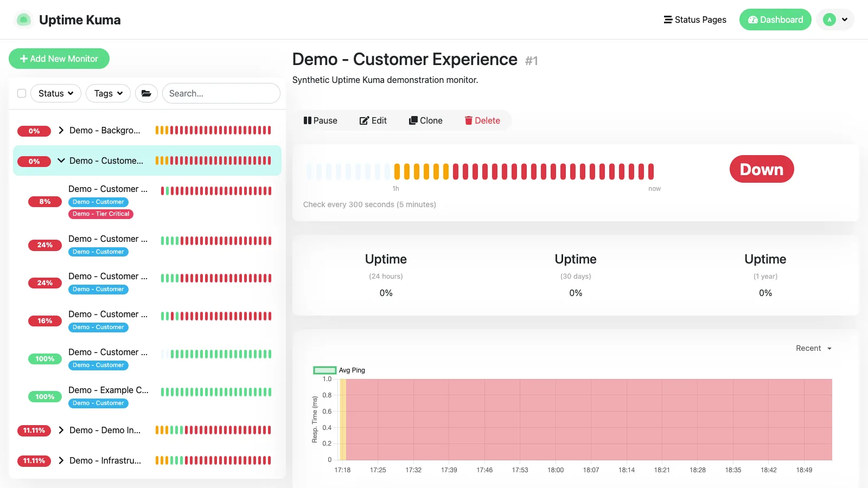
Task: Click the 11.11% badge of Demo - Infrastru...
Action: 34,461
